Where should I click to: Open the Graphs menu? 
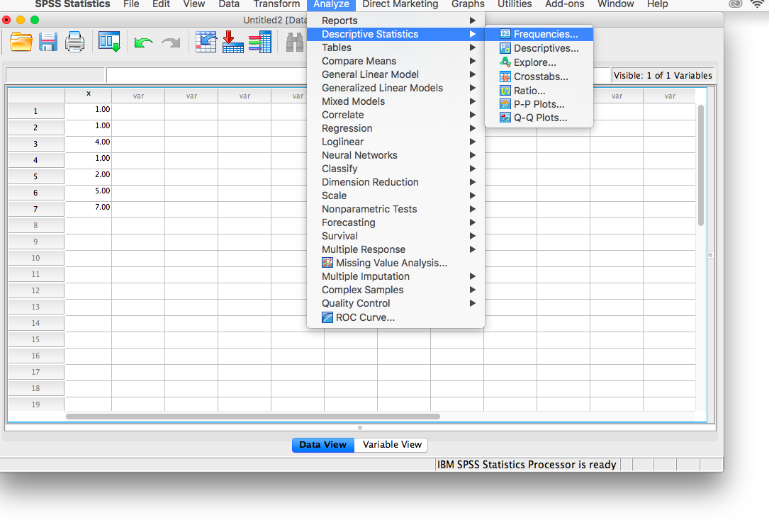click(468, 4)
